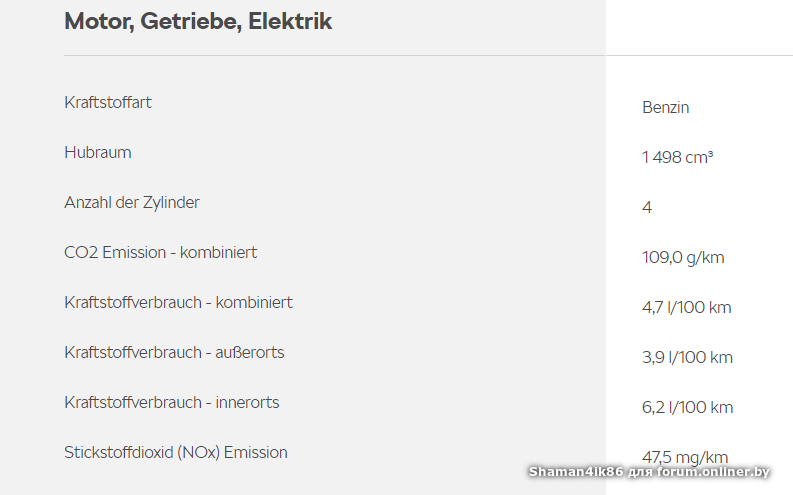Select the Hubraum label
Image resolution: width=793 pixels, height=495 pixels.
pyautogui.click(x=98, y=152)
